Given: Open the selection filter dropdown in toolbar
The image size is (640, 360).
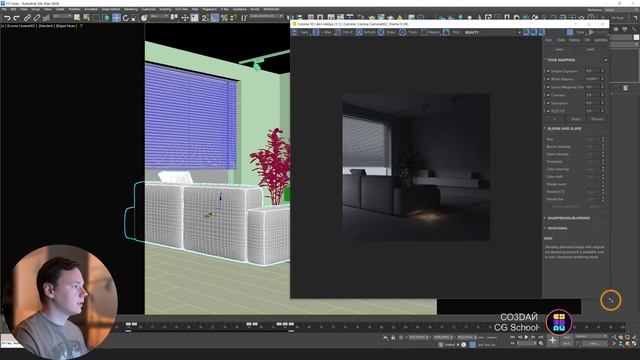Looking at the screenshot, I should click(61, 16).
